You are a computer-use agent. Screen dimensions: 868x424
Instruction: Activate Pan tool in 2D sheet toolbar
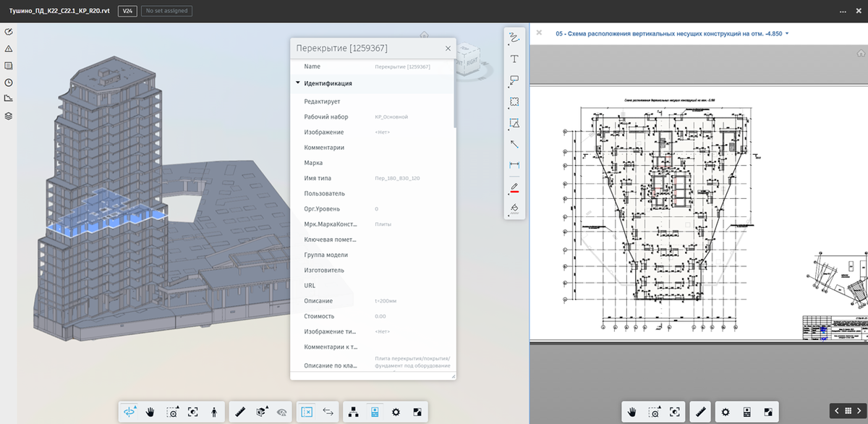tap(632, 411)
